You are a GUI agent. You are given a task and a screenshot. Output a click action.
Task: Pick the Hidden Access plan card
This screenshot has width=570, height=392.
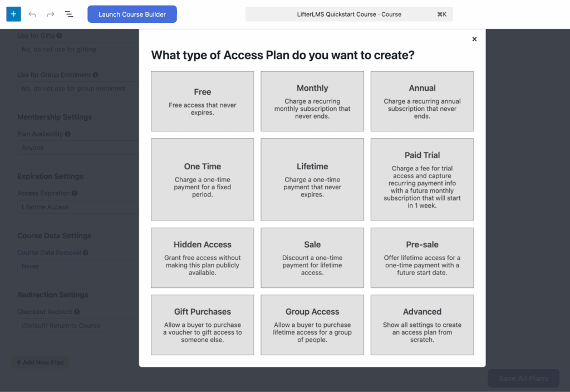coord(203,258)
